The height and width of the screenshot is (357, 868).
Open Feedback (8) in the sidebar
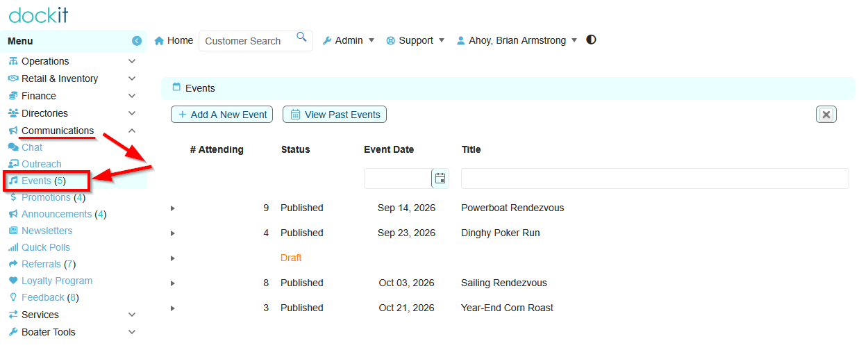pos(50,297)
